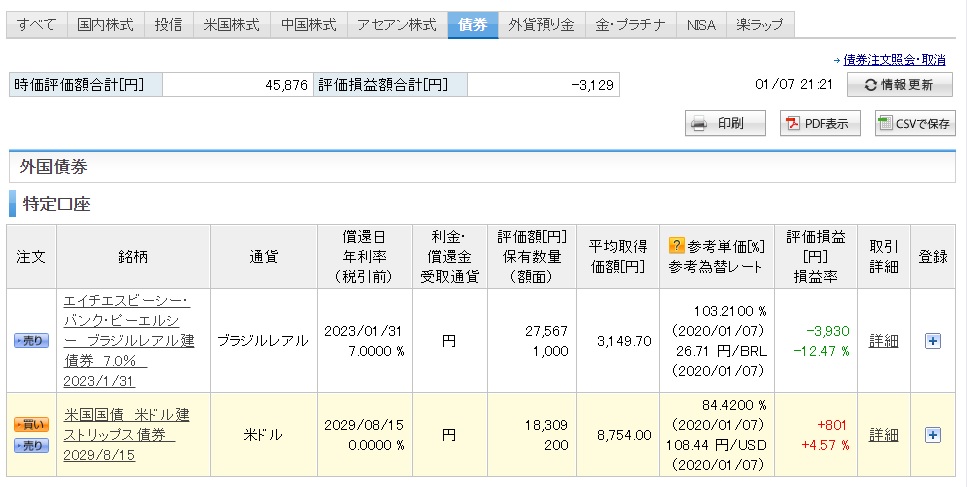
Task: Open 詳細 for the US dollar strips bond
Action: coord(883,435)
